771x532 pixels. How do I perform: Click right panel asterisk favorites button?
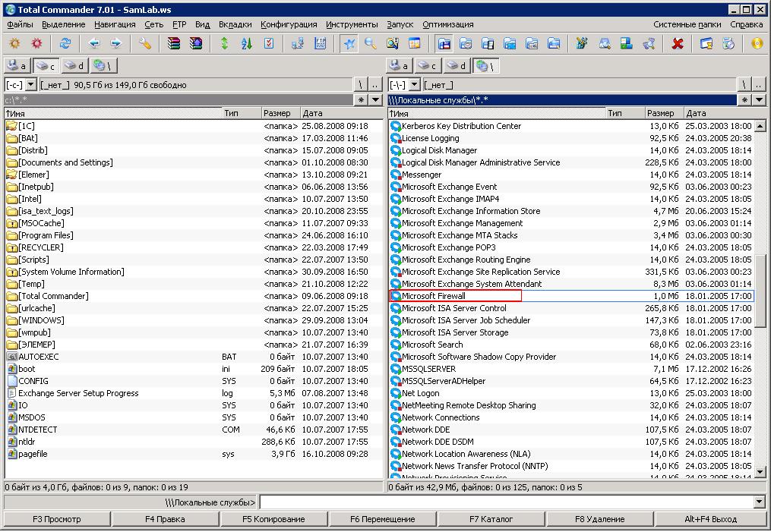[745, 100]
